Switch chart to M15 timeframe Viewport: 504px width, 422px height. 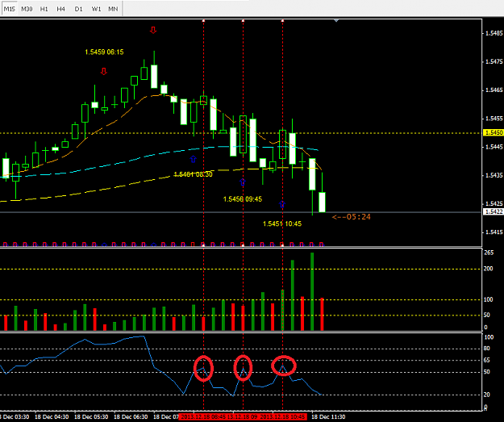(10, 9)
